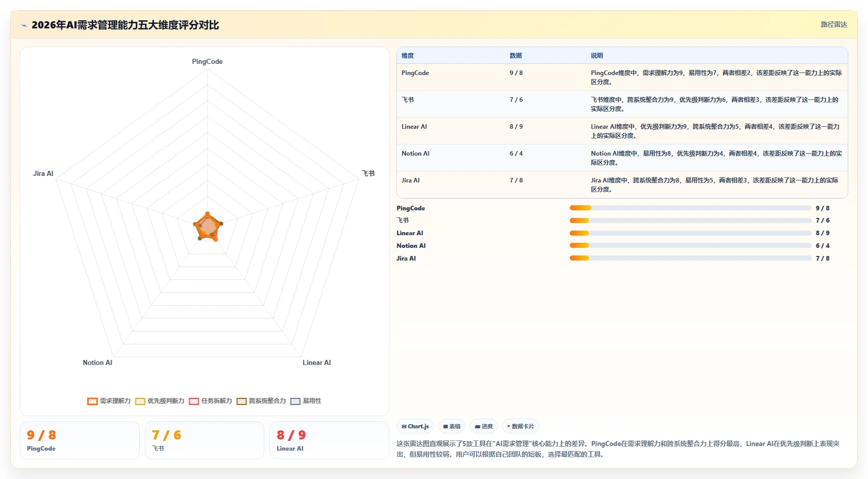This screenshot has width=868, height=479.
Task: Toggle the 跨系统整合力 legend series
Action: (261, 401)
